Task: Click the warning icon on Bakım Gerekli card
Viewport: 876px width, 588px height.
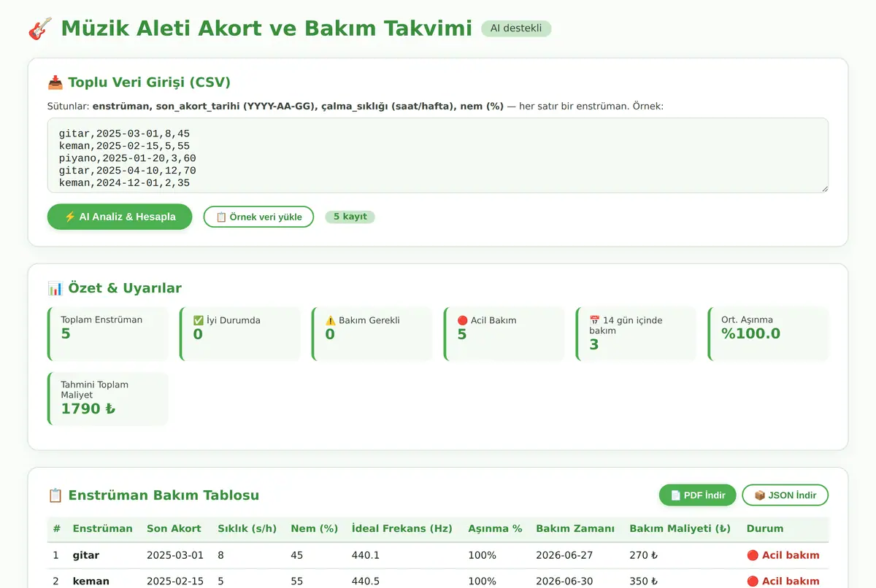Action: (x=330, y=320)
